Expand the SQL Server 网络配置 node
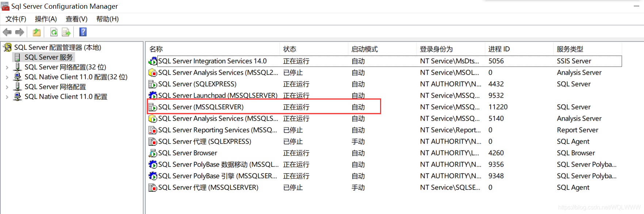Viewport: 644px width, 214px height. click(7, 87)
